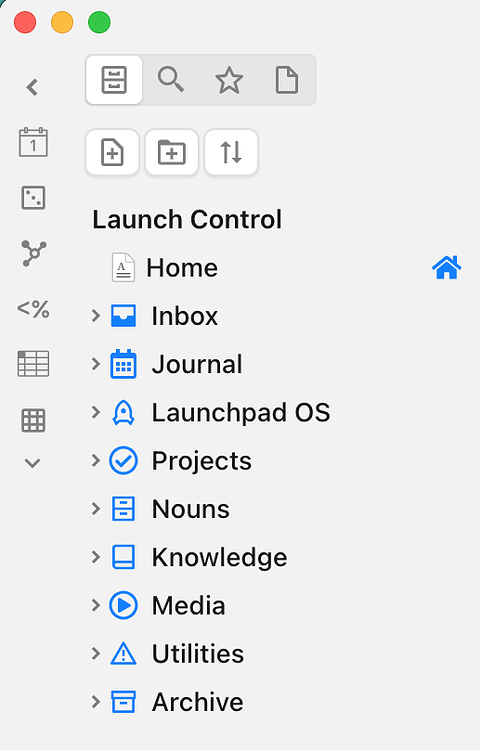Image resolution: width=480 pixels, height=750 pixels.
Task: Click the Projects checkmark circle icon
Action: pyautogui.click(x=123, y=461)
